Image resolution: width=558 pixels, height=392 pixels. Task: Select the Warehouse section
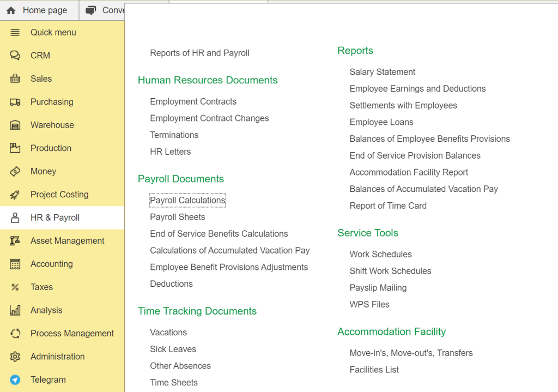[x=62, y=125]
